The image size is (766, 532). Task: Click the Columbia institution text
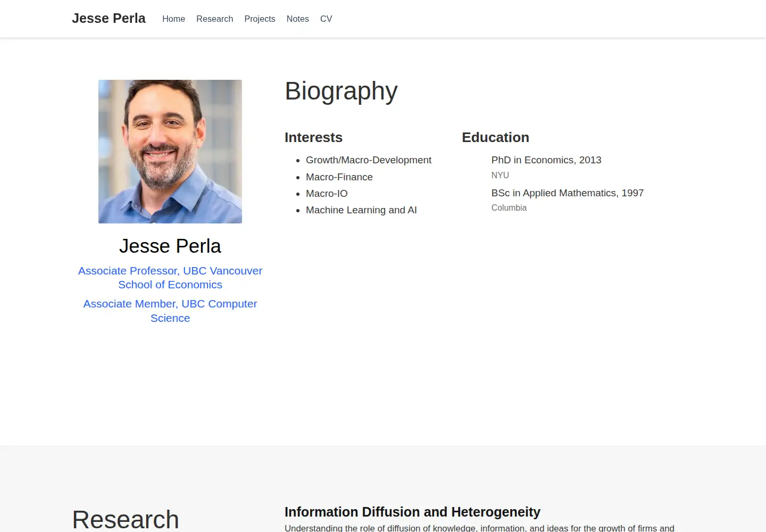(509, 208)
